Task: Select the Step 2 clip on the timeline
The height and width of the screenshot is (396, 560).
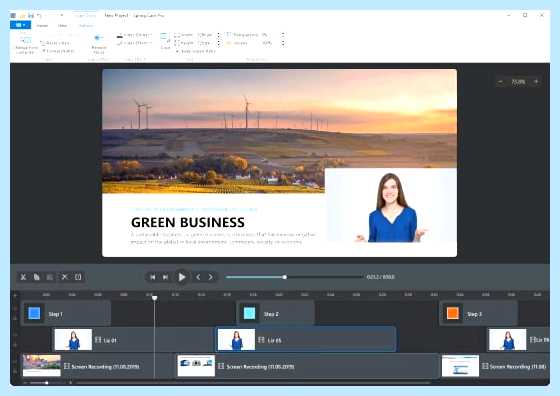Action: click(276, 313)
